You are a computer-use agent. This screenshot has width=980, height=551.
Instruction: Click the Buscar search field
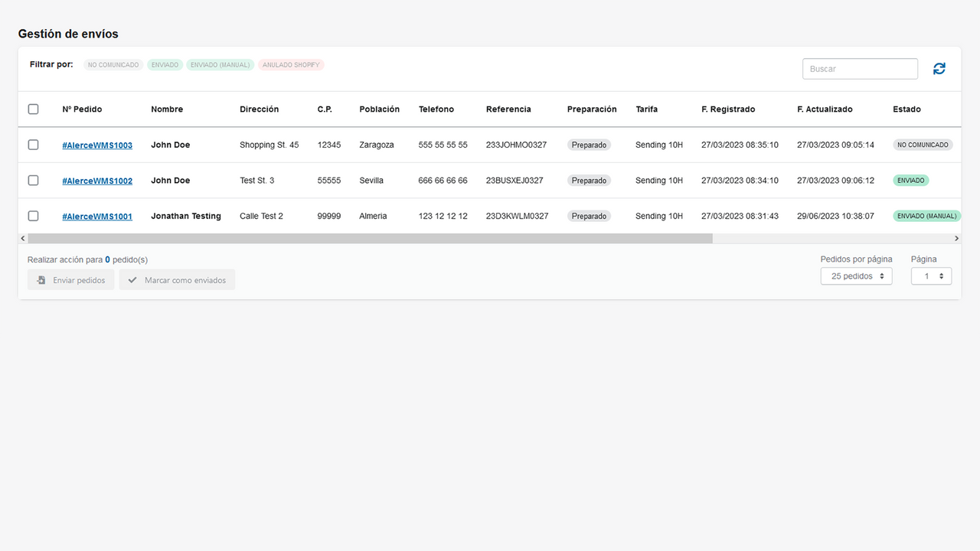tap(860, 69)
